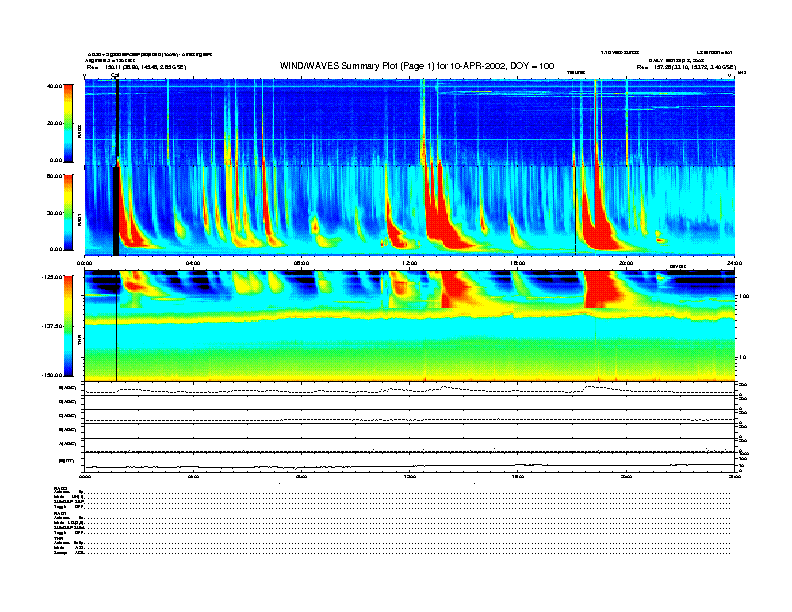Click the RAD1 color scale bar
Screen dimensions: 792x612
68,212
